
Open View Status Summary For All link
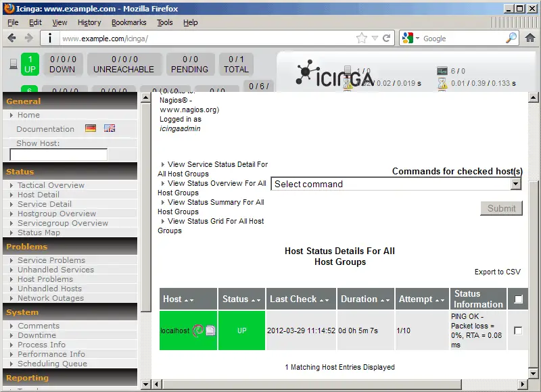[x=211, y=207]
